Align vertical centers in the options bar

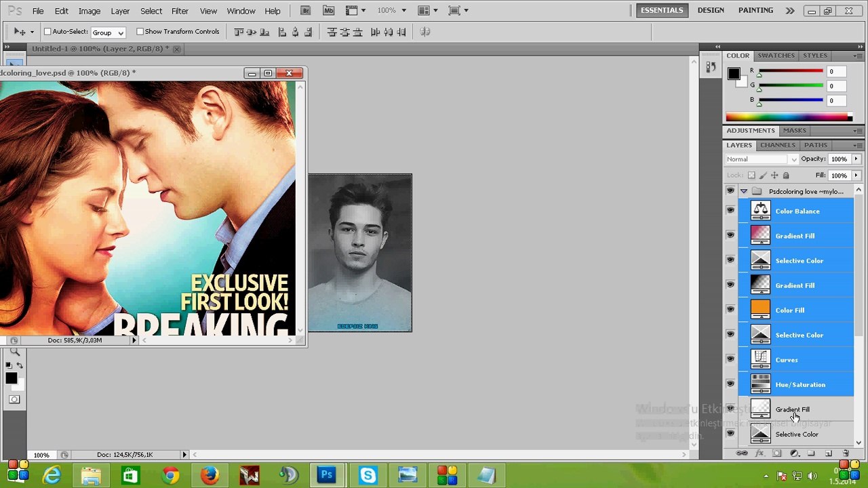[x=252, y=32]
